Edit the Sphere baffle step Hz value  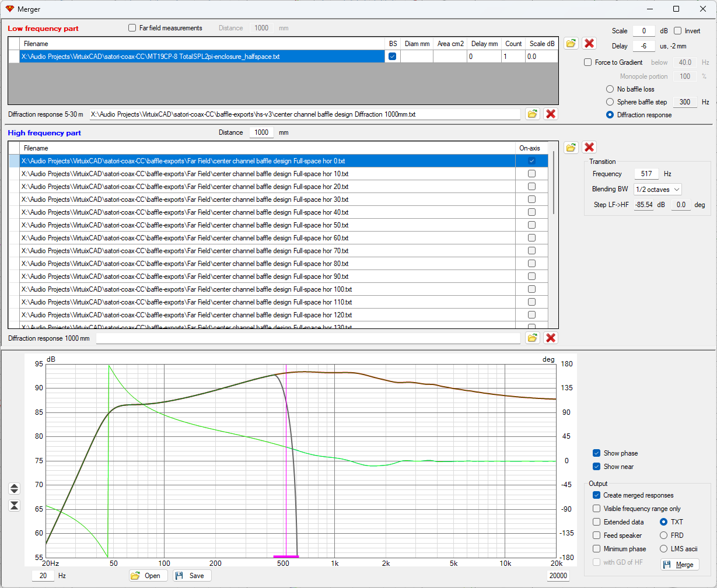click(684, 102)
